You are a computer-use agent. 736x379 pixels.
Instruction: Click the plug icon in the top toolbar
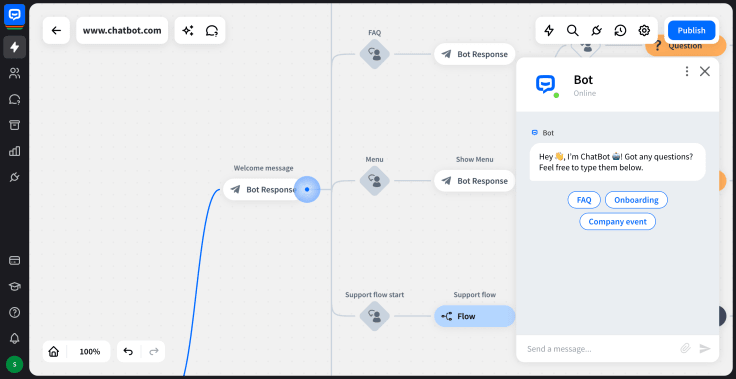[x=596, y=31]
